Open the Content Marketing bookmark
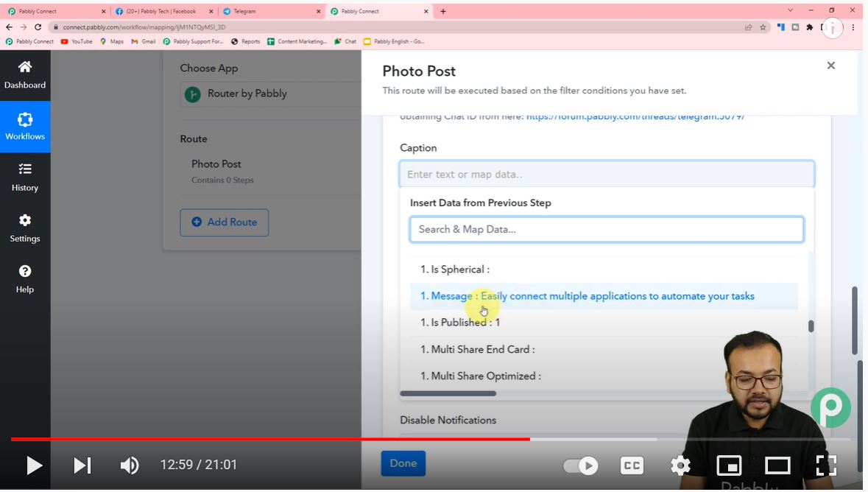Image resolution: width=868 pixels, height=492 pixels. [297, 41]
